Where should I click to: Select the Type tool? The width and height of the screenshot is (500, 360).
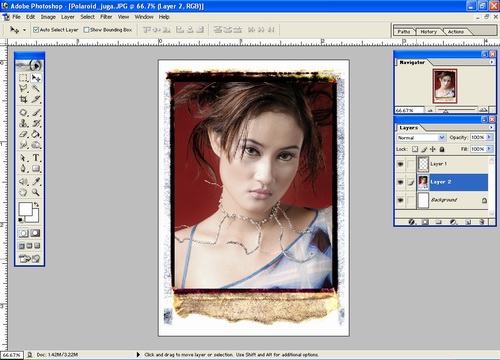pos(36,158)
